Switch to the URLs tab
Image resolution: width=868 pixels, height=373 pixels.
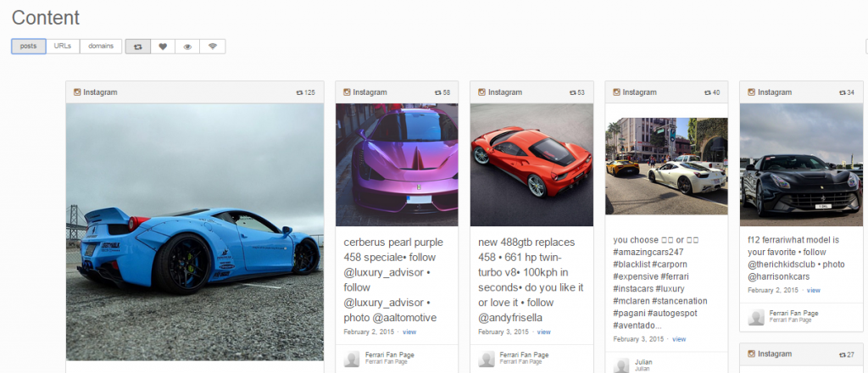pyautogui.click(x=63, y=46)
